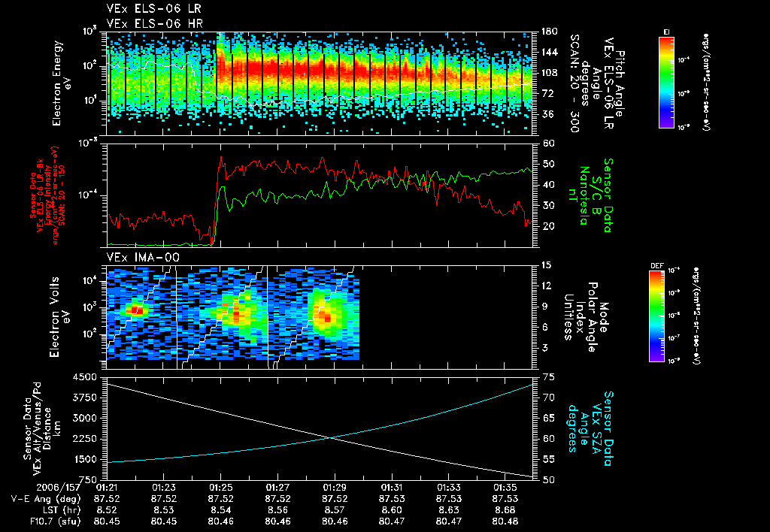Image resolution: width=770 pixels, height=532 pixels.
Task: Click the 'Mode Polar Angle Index Unitless' label
Action: pyautogui.click(x=586, y=317)
